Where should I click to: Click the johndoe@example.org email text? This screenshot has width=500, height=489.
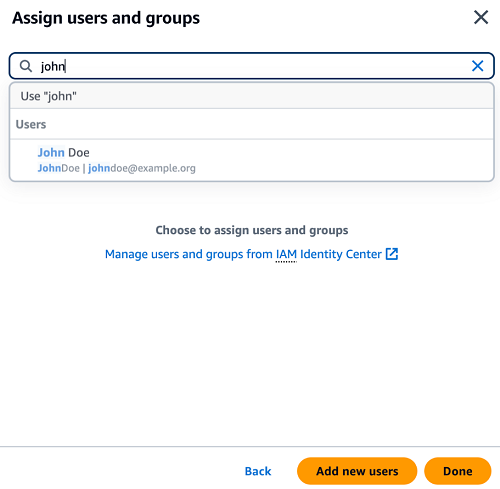tap(142, 168)
